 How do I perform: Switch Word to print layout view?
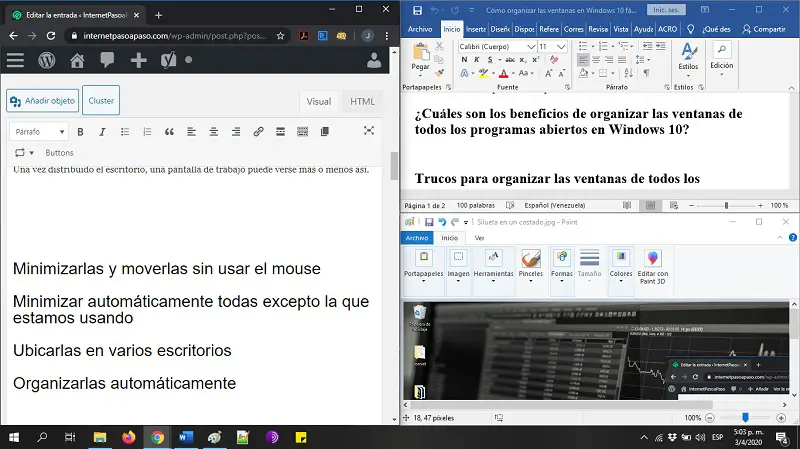click(650, 205)
